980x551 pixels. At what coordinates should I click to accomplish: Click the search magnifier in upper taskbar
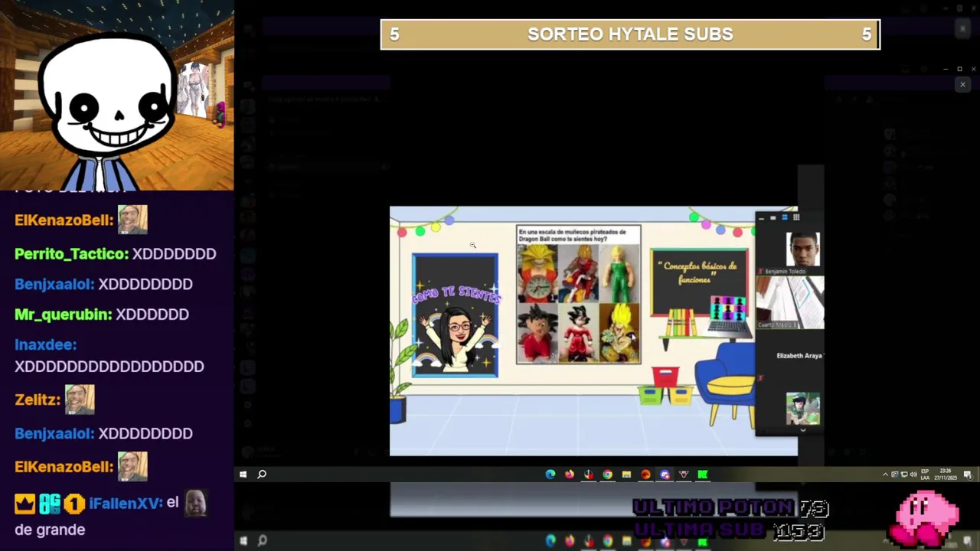point(262,474)
